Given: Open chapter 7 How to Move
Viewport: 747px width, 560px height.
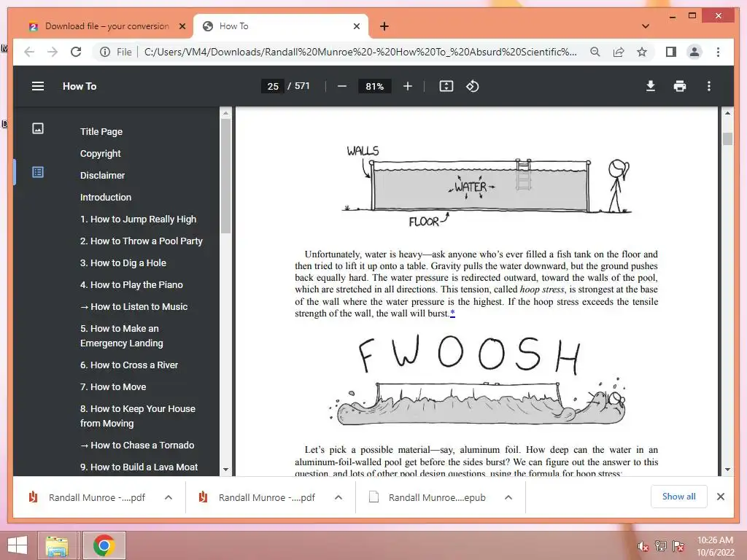Looking at the screenshot, I should [x=113, y=386].
